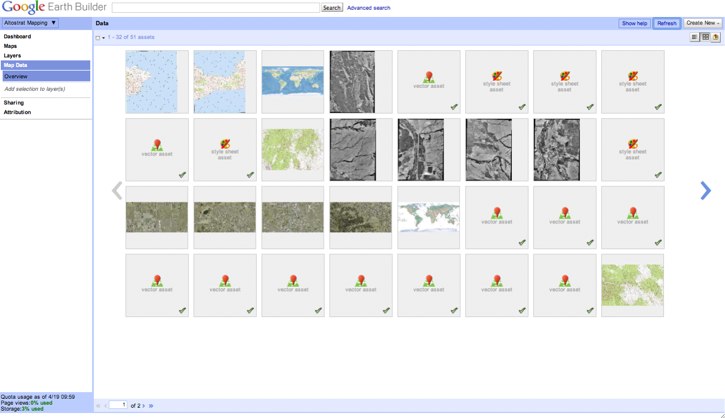Viewport: 725px width, 418px height.
Task: Open Dashboard in the sidebar
Action: click(x=17, y=36)
